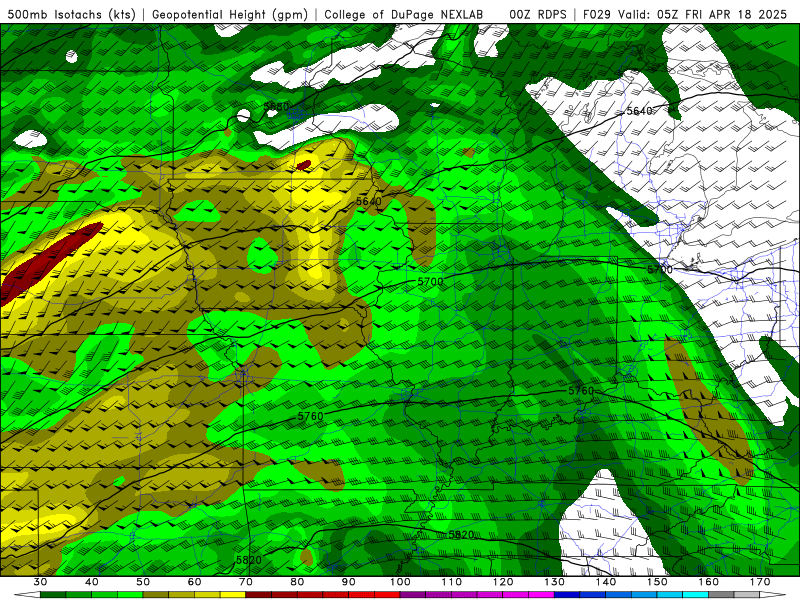Click the color bar value 110
Image resolution: width=800 pixels, height=600 pixels.
452,582
